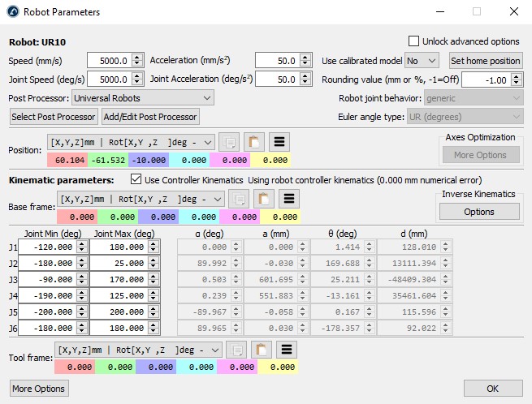Screen dimensions: 532x404
Task: Open Inverse Kinematics Options
Action: [x=478, y=212]
